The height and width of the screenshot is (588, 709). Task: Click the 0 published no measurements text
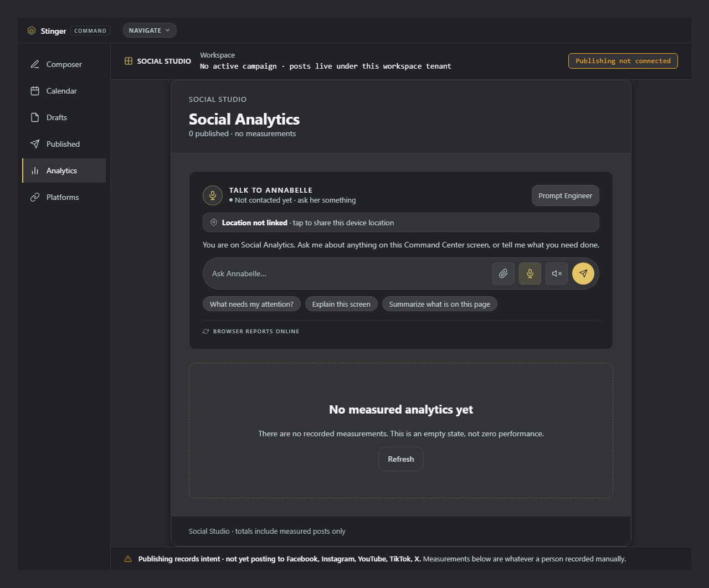(x=242, y=133)
